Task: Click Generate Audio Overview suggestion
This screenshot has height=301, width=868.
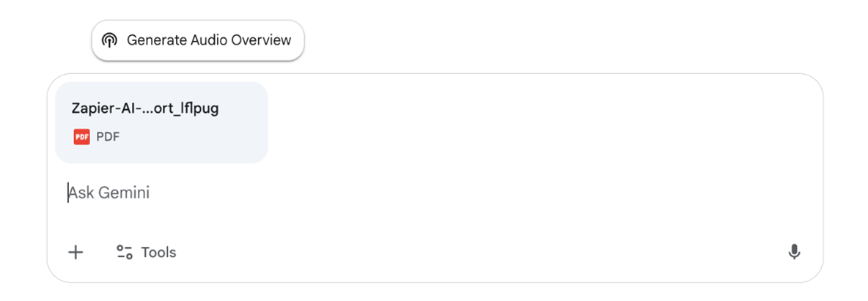Action: click(x=198, y=40)
